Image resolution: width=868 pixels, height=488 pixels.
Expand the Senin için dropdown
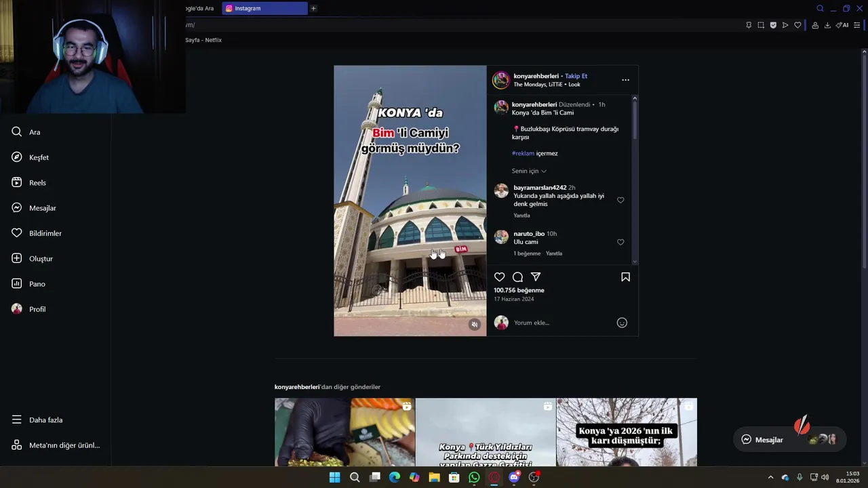529,171
